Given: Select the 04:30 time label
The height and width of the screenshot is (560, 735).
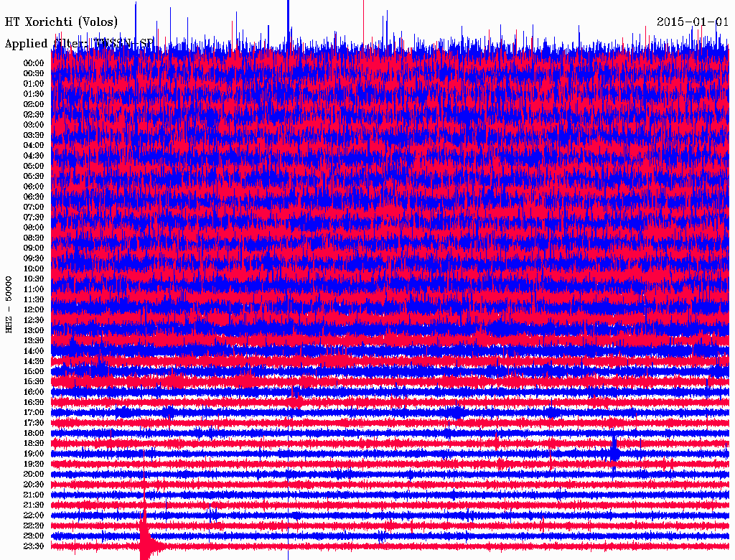Looking at the screenshot, I should (x=34, y=155).
